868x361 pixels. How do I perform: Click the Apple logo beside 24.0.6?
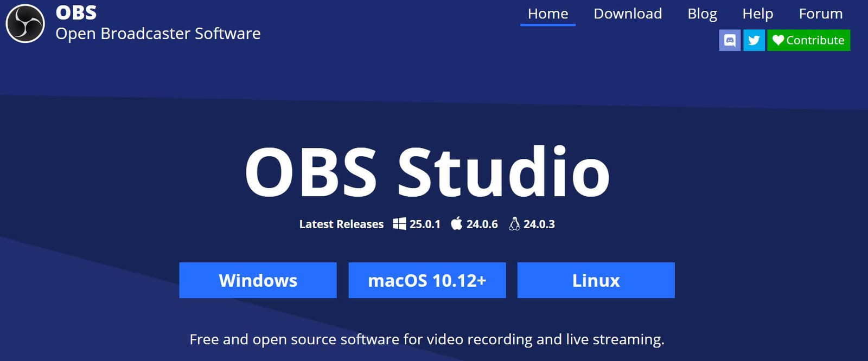(457, 223)
